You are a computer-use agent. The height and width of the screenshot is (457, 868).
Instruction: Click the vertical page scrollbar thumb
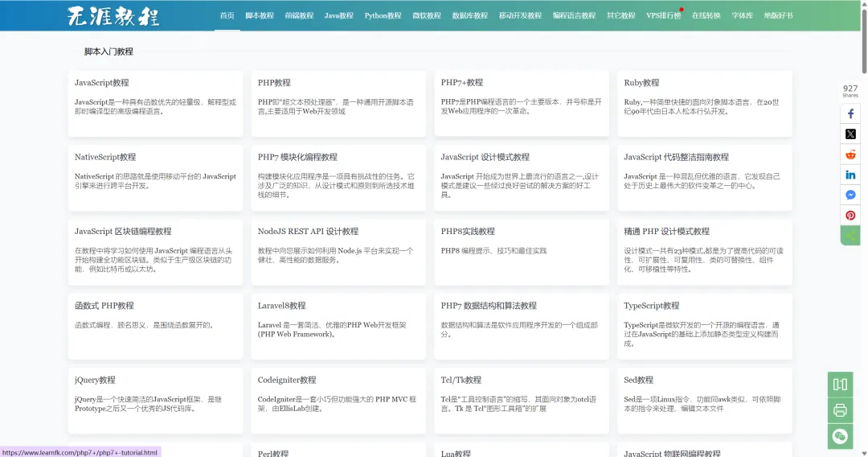pyautogui.click(x=864, y=40)
